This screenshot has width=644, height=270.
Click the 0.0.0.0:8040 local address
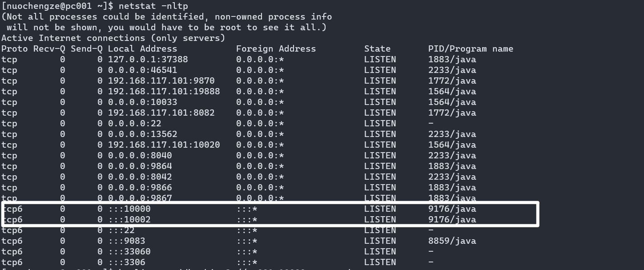(x=140, y=156)
